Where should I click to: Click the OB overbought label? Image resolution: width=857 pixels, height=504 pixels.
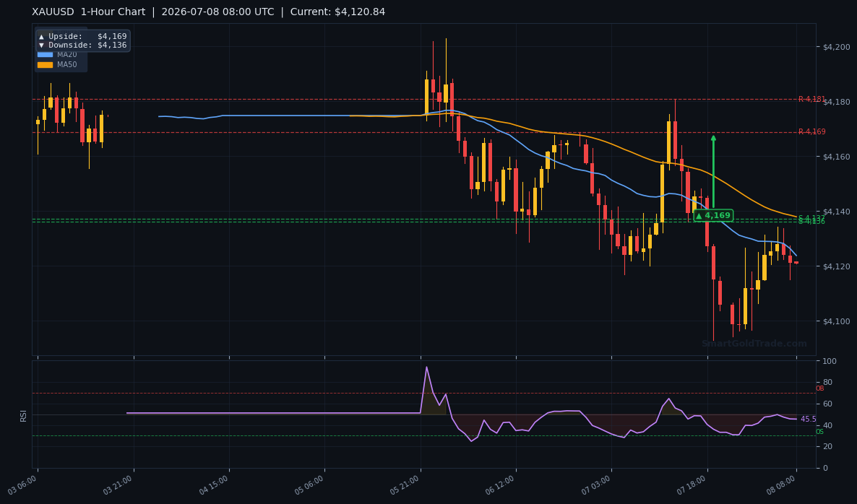point(820,388)
